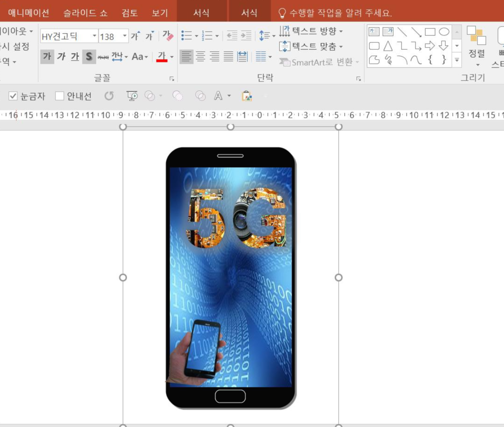This screenshot has width=504, height=427.
Task: Align text right
Action: coord(214,56)
